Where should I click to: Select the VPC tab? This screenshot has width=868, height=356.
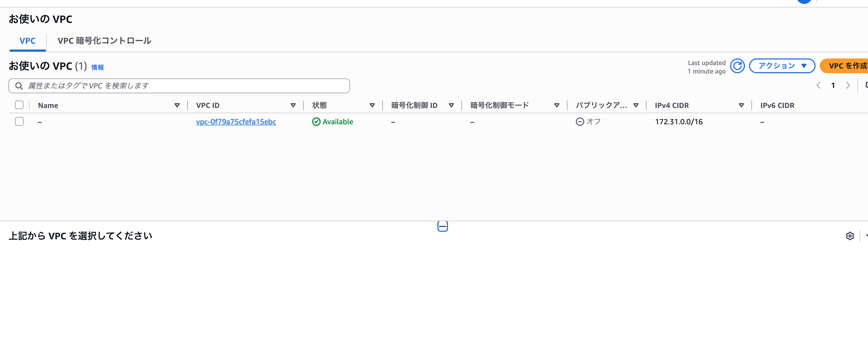(27, 41)
